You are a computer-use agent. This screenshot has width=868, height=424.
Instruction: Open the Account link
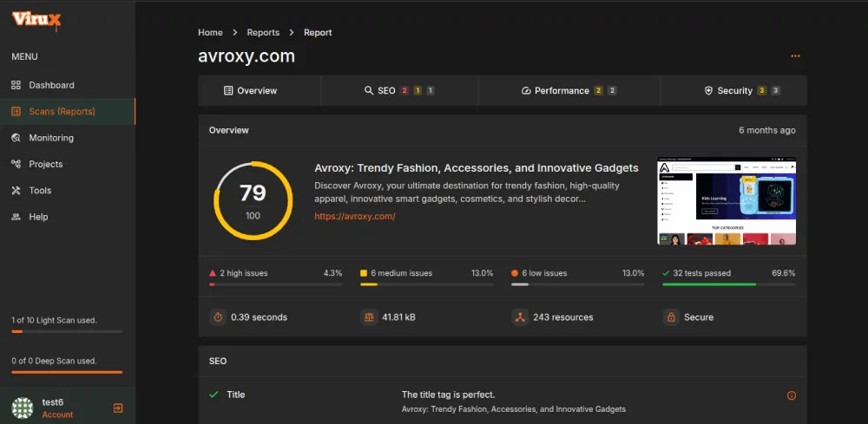pos(57,414)
